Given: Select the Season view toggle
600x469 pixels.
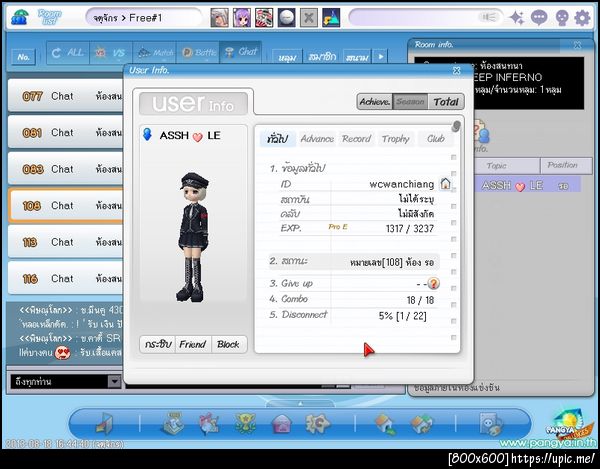Looking at the screenshot, I should [410, 102].
